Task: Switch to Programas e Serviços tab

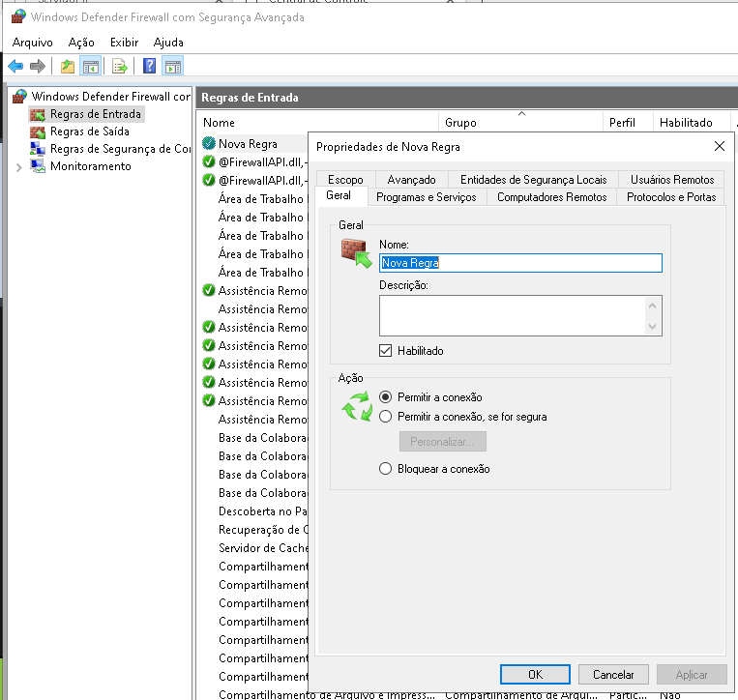Action: [x=427, y=197]
